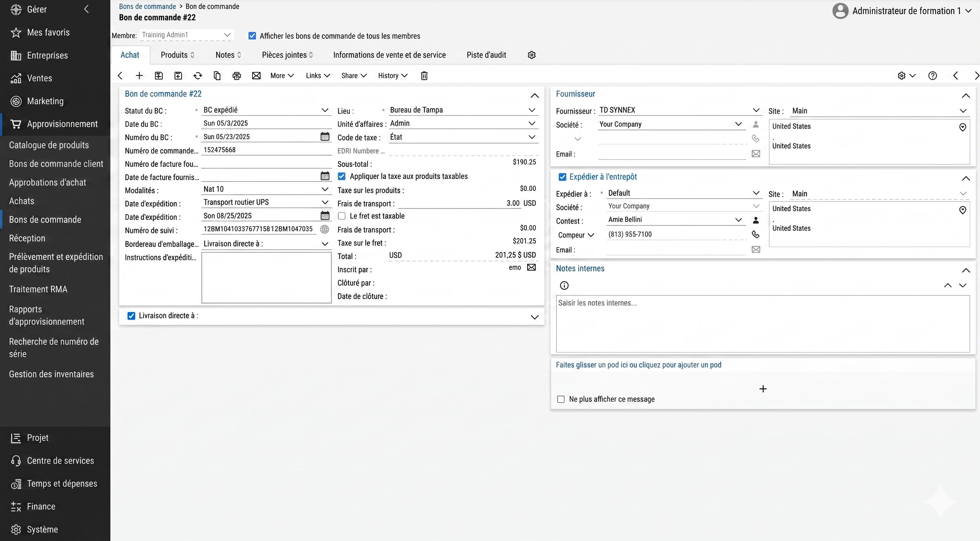Click the previous record arrow at top right
The height and width of the screenshot is (541, 980).
pos(956,76)
